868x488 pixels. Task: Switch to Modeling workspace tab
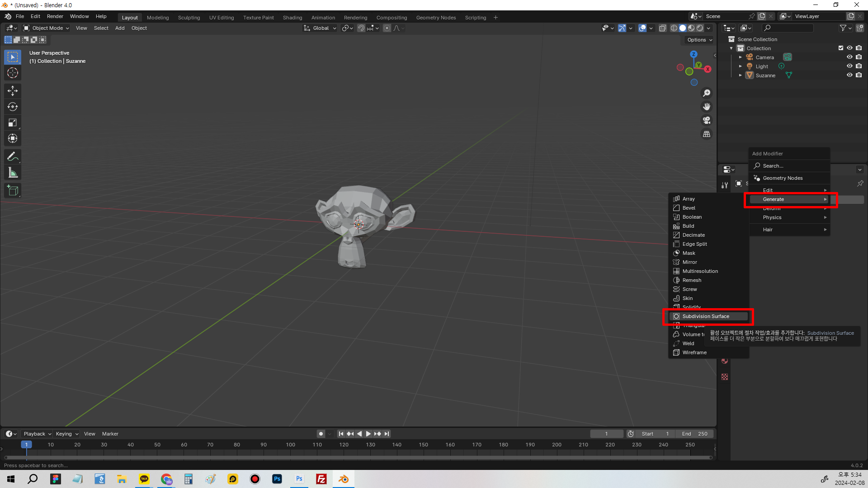(158, 18)
